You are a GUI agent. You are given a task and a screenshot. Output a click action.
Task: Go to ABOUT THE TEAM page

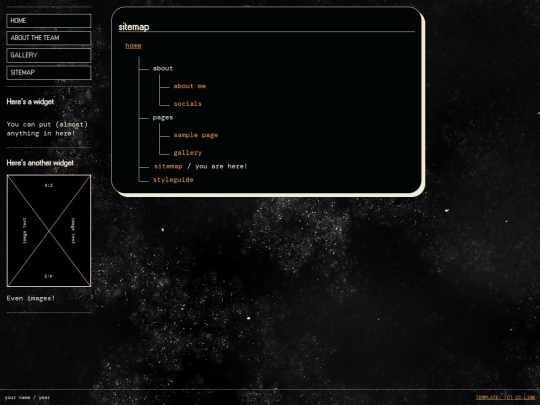click(49, 38)
